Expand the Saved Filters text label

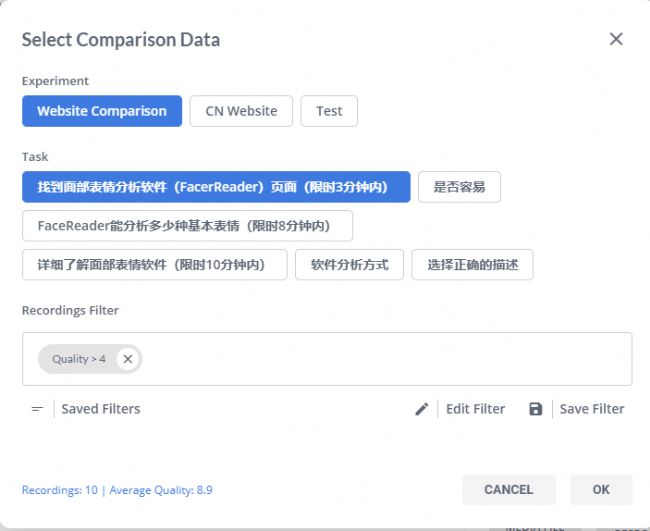pos(101,409)
